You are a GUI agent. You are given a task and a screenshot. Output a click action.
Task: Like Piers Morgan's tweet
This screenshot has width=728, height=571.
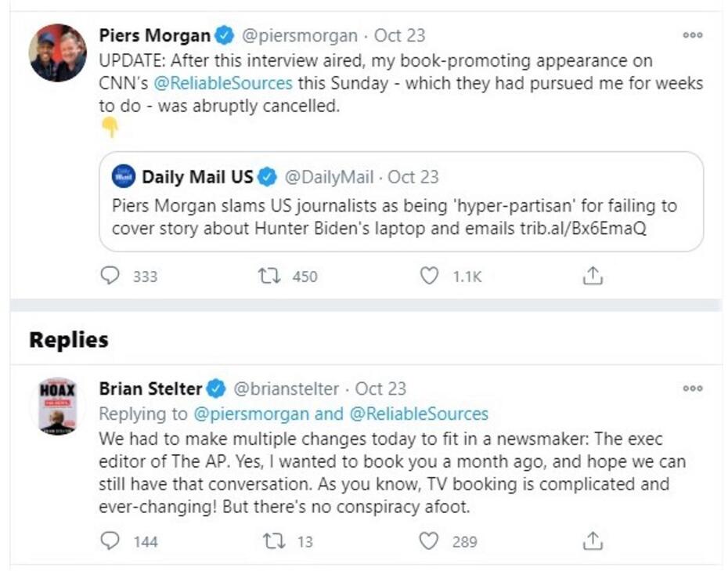[x=429, y=276]
